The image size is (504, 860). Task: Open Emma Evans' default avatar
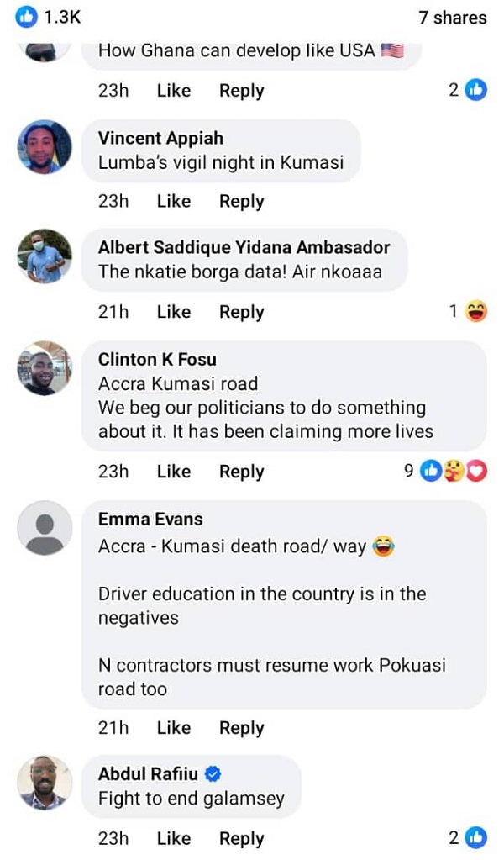tap(45, 528)
